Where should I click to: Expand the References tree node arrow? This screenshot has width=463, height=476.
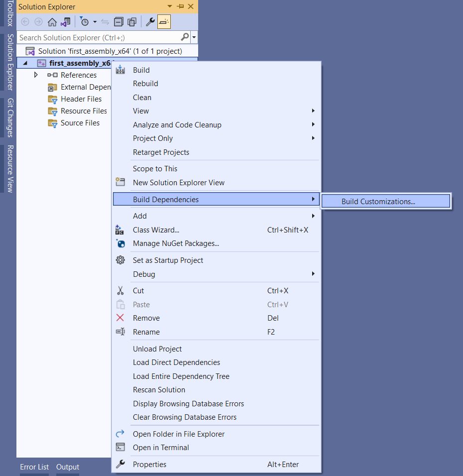tap(36, 75)
